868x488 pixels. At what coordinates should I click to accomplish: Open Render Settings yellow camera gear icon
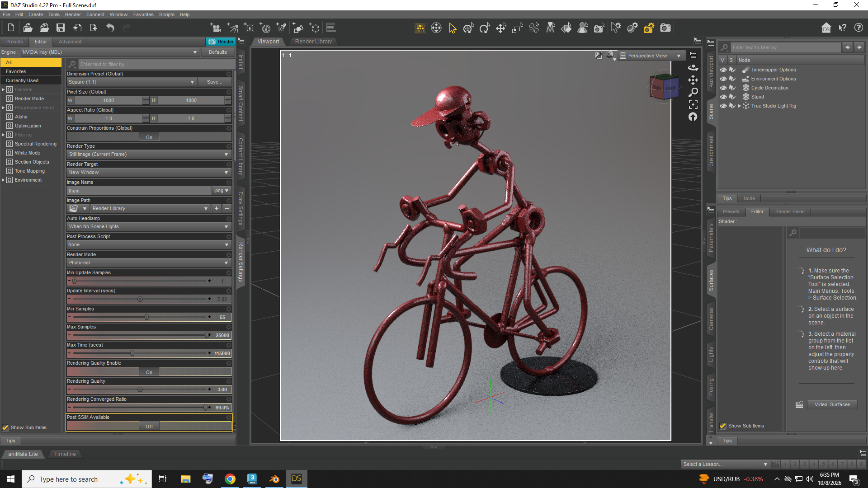coord(649,28)
